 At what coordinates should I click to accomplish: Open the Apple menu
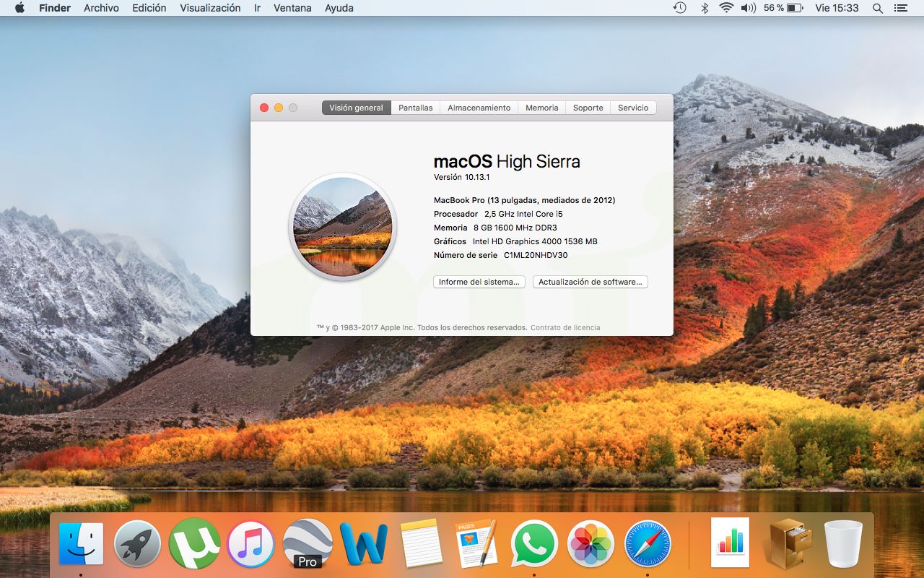(x=19, y=8)
